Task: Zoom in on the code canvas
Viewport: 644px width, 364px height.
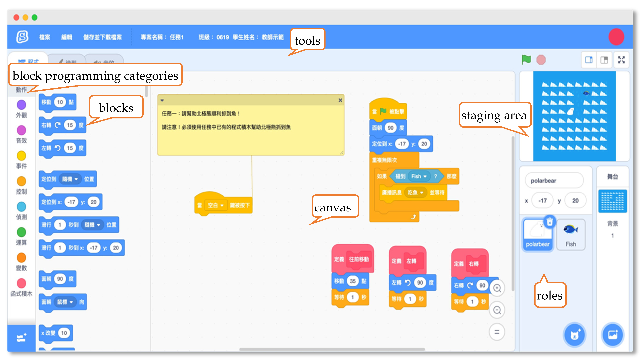Action: (x=497, y=288)
